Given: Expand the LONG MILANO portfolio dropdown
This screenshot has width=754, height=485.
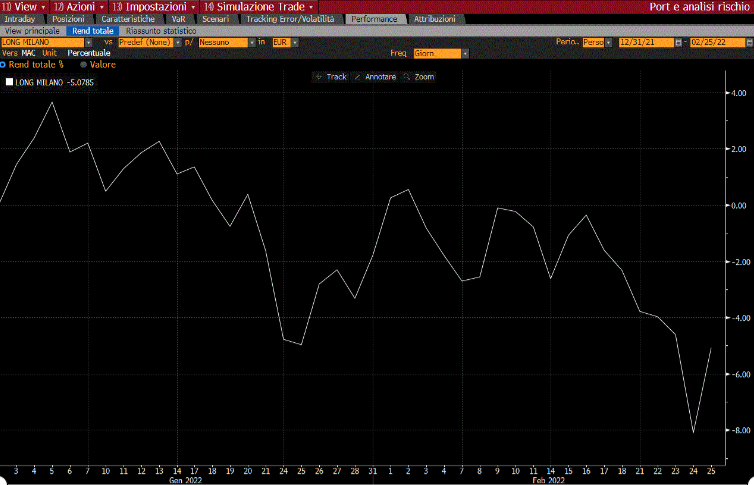Looking at the screenshot, I should tap(89, 42).
